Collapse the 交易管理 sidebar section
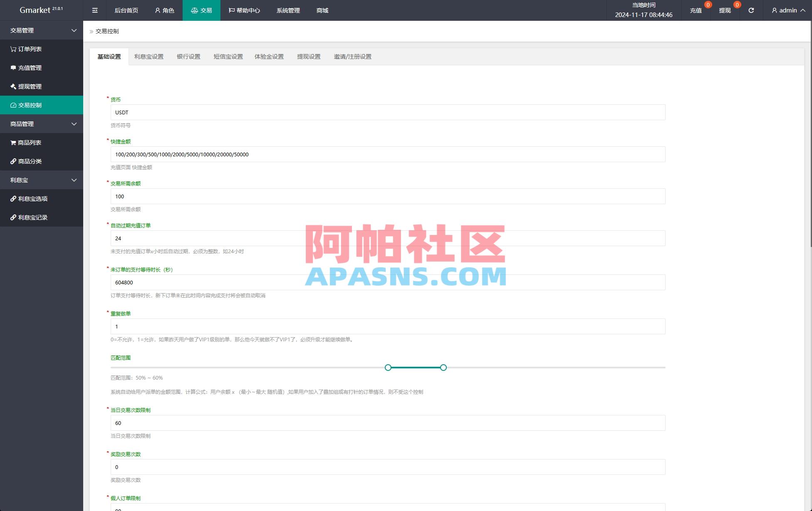 (x=74, y=30)
